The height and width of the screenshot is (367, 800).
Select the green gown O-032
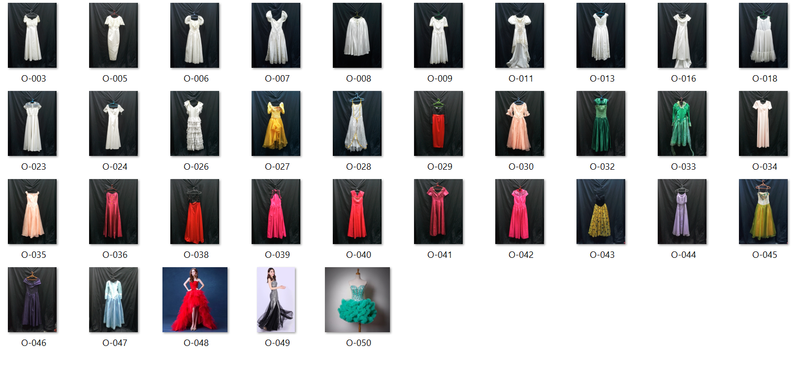point(601,124)
